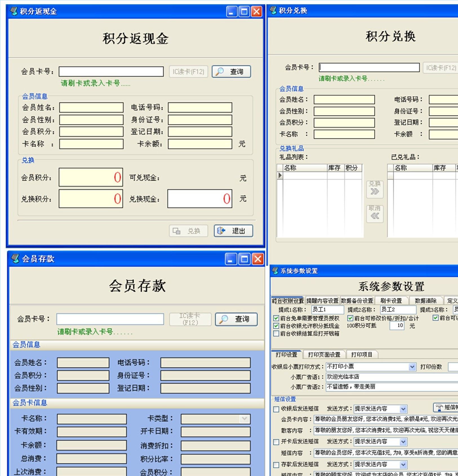Click 名称 column header in 已兑礼品 grid
Viewport: 458px width, 476px height.
(x=413, y=168)
